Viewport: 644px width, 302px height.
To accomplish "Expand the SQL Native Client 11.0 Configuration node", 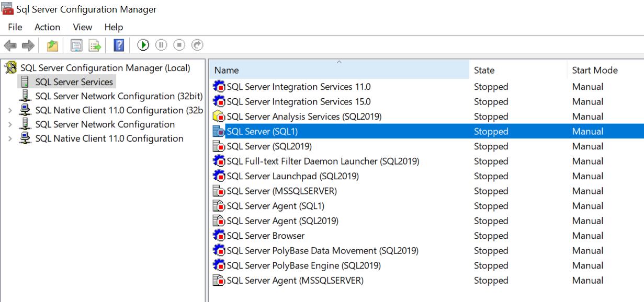I will click(10, 138).
